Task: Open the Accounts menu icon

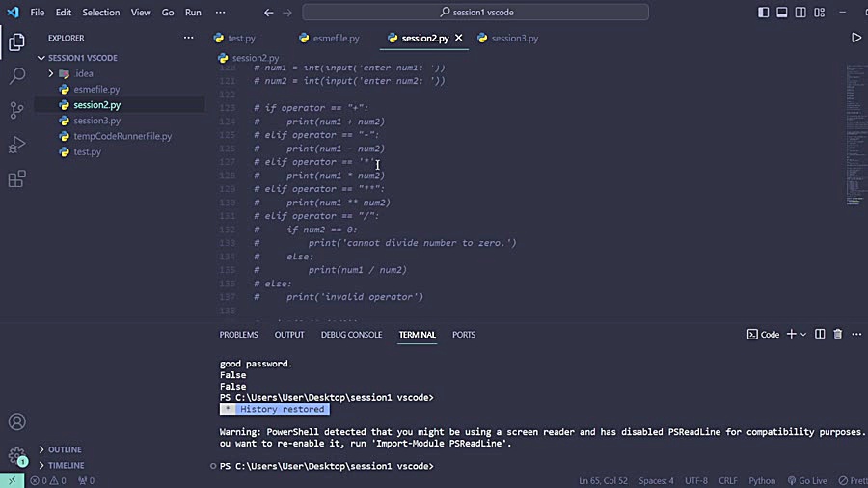Action: (16, 421)
